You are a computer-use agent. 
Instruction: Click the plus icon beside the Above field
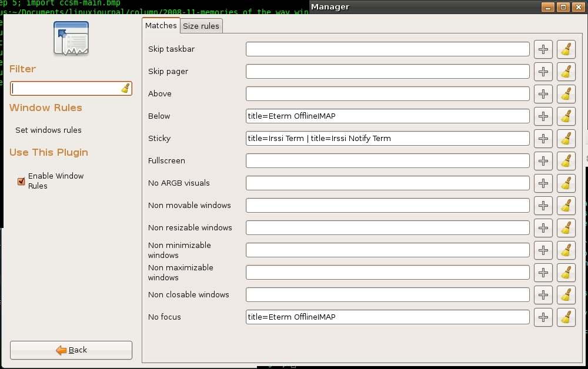click(543, 94)
